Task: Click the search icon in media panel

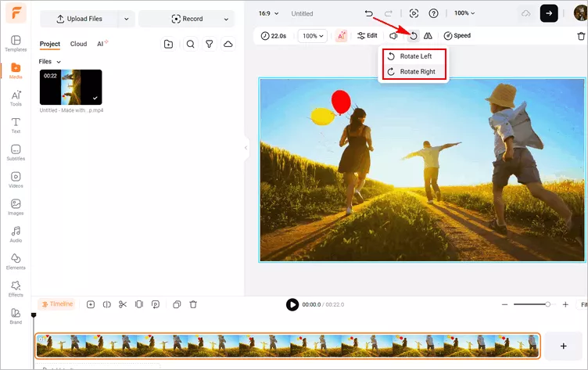Action: point(190,45)
